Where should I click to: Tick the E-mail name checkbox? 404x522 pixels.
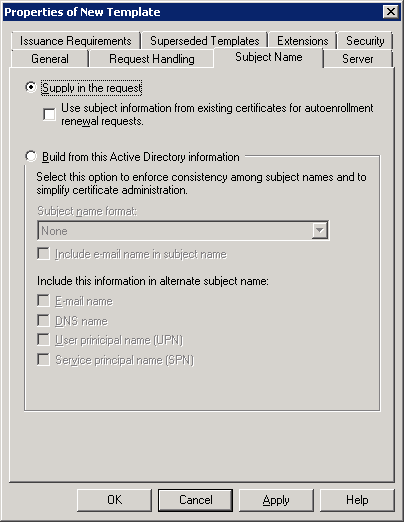pyautogui.click(x=44, y=301)
